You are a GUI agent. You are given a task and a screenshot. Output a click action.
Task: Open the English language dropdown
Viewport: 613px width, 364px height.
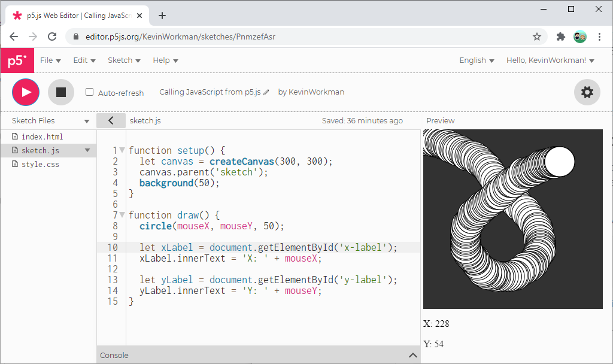[477, 60]
